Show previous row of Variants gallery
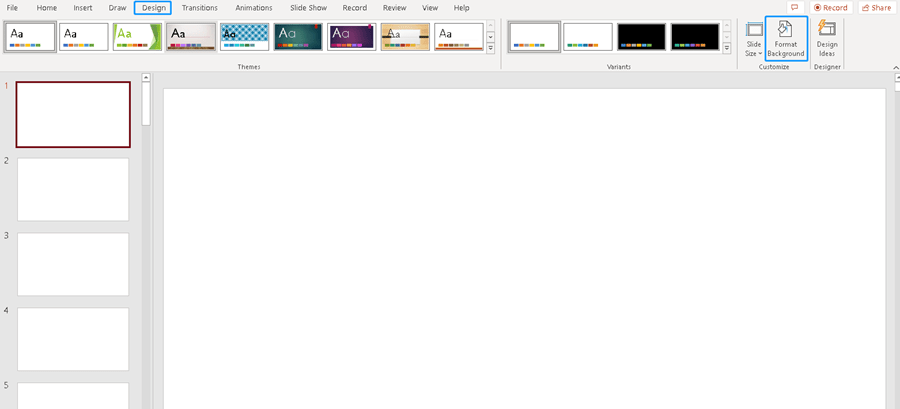 coord(727,26)
